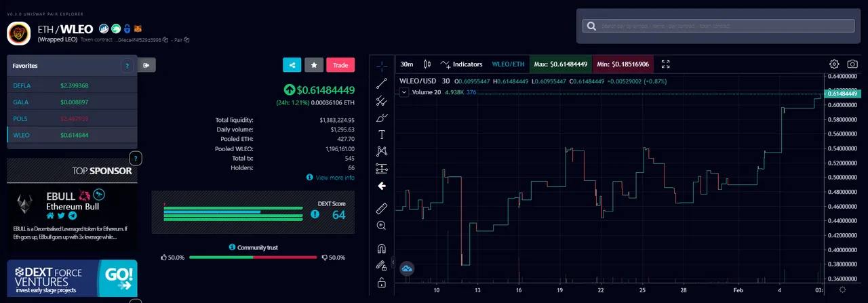
Task: Toggle stay-in-drawing-mode pencil lock
Action: click(381, 265)
